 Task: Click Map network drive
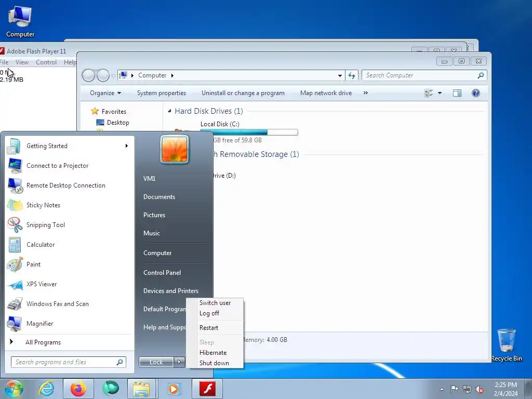tap(326, 93)
